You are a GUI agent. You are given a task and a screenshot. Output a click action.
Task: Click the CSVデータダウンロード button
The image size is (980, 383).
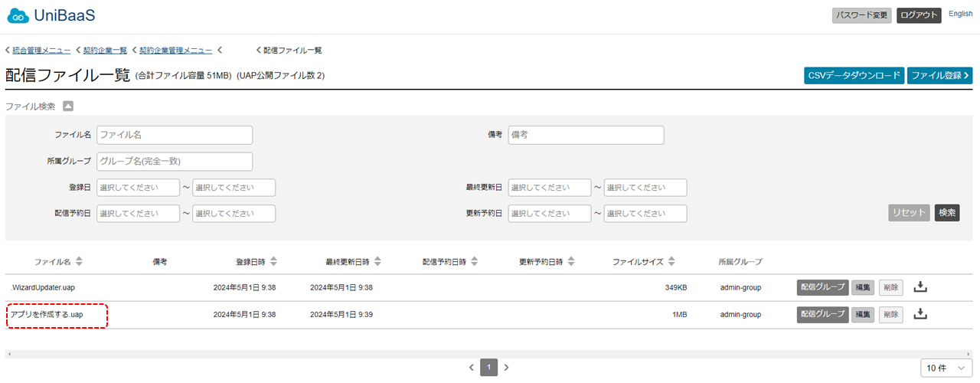tap(854, 76)
